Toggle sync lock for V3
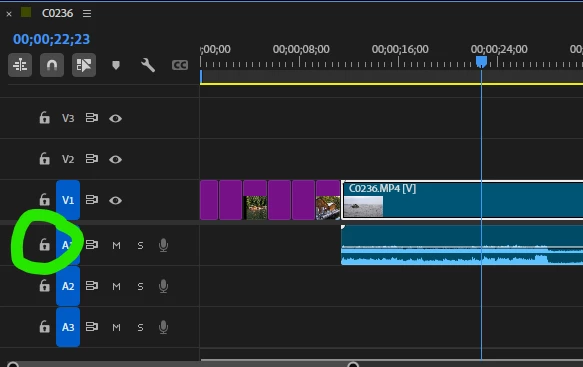This screenshot has height=367, width=583. coord(92,118)
